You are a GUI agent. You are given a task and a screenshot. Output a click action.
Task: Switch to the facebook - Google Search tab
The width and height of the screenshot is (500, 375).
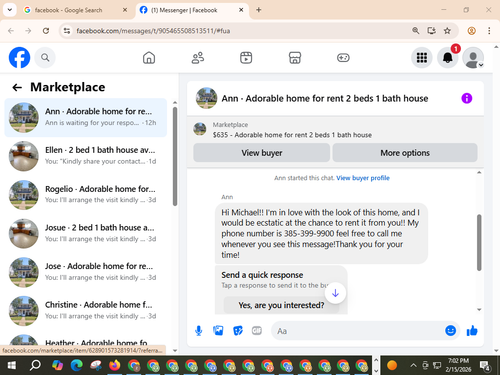[74, 10]
